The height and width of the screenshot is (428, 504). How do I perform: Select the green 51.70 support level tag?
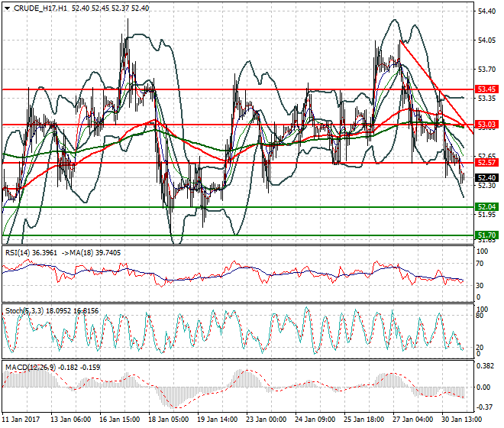(487, 235)
